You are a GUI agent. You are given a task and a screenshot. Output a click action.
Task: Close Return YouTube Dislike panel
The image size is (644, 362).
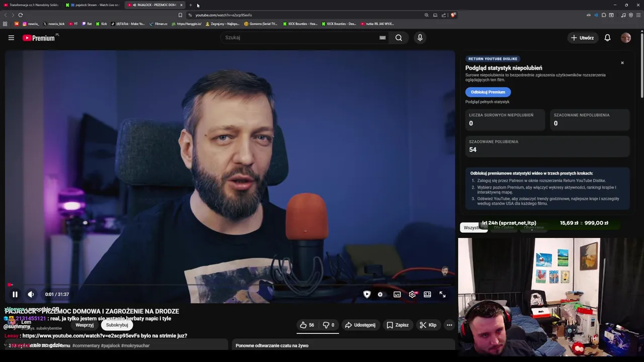coord(622,63)
